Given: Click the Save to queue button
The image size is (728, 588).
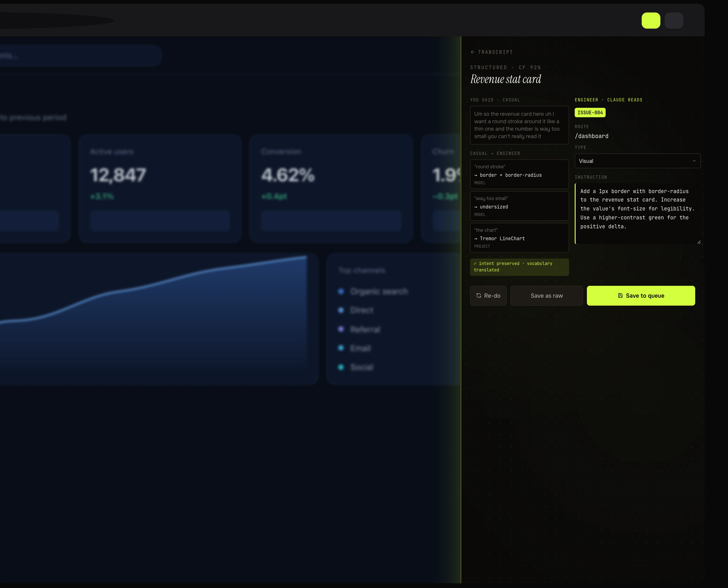Looking at the screenshot, I should click(x=641, y=296).
